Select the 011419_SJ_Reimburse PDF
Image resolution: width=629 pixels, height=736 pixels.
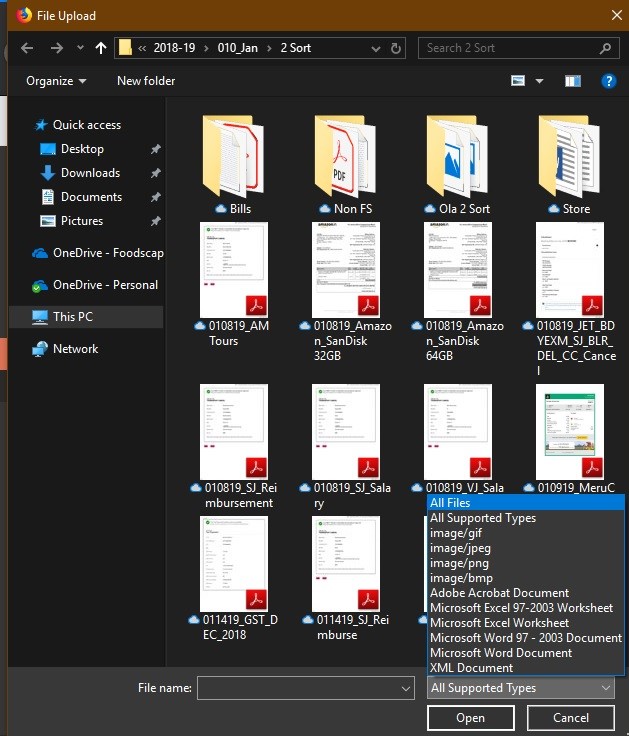pos(345,578)
